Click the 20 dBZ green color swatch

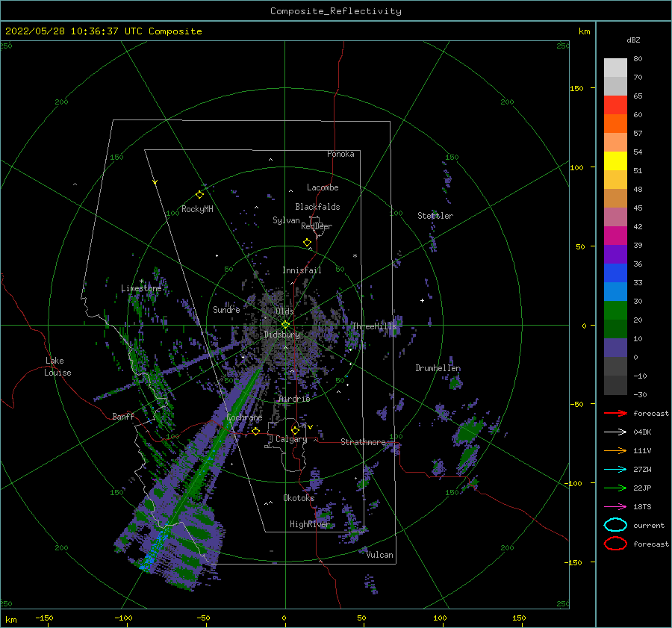pyautogui.click(x=615, y=310)
